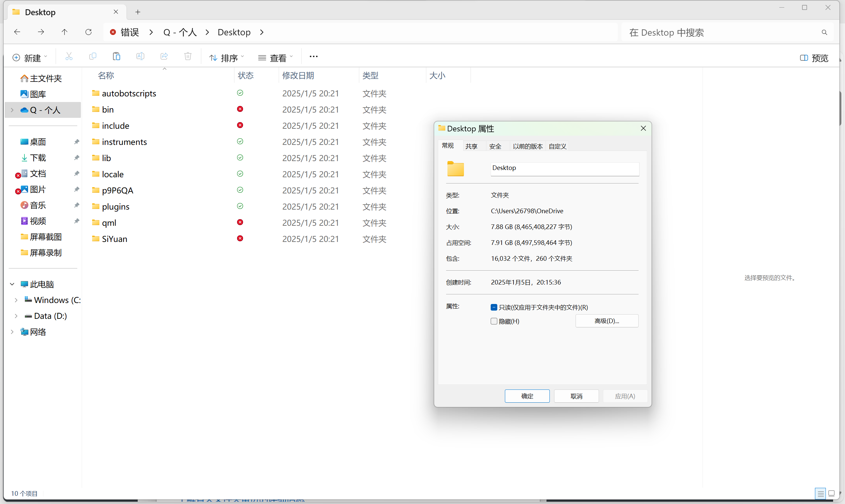Click the Desktop folder name input field
This screenshot has height=504, width=845.
(x=564, y=169)
